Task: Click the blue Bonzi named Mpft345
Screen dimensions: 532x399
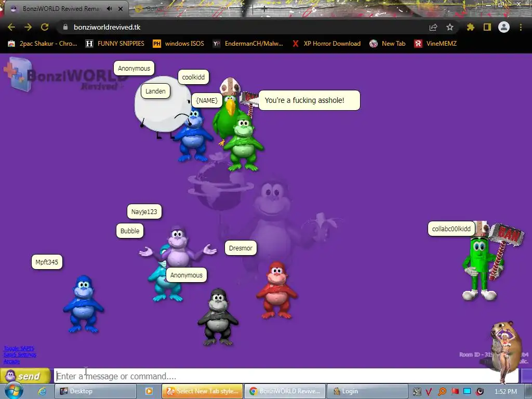Action: (84, 304)
